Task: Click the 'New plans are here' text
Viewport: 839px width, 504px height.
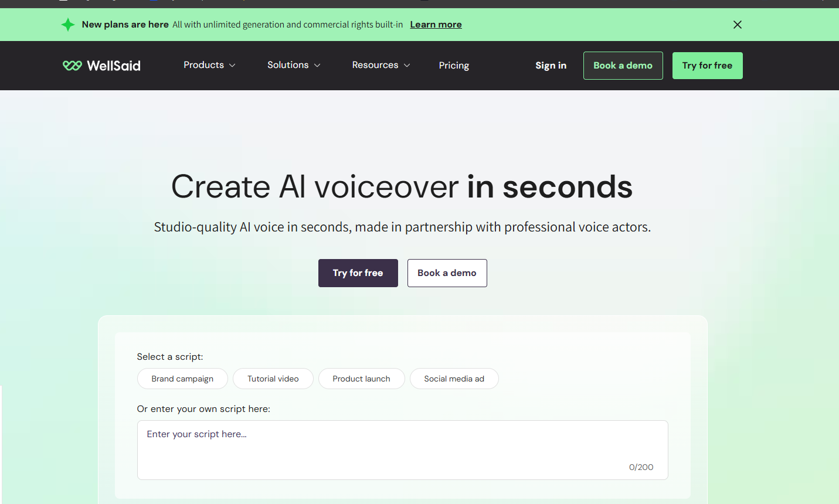Action: click(125, 25)
